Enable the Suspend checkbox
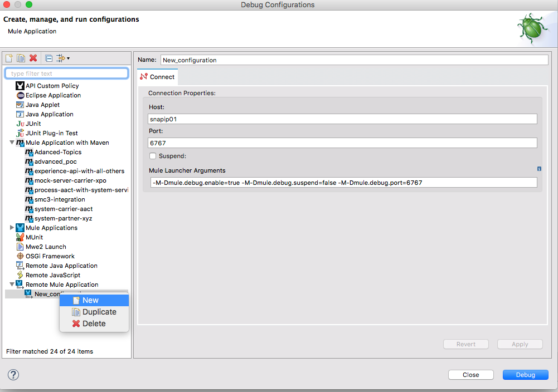Viewport: 558px width, 392px height. [153, 156]
